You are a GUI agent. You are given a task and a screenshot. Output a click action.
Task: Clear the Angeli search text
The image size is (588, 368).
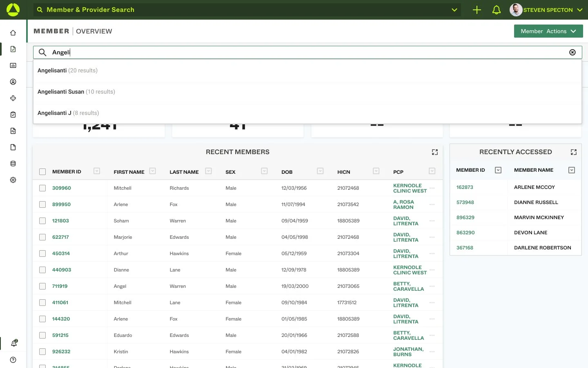572,52
